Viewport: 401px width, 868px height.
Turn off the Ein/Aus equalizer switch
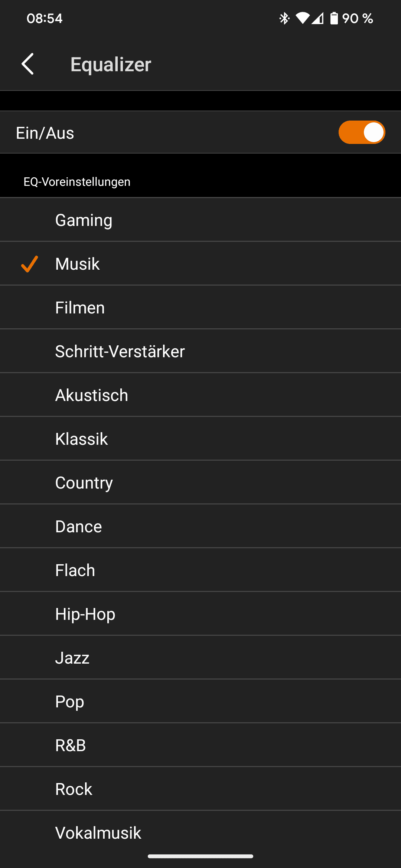[x=362, y=132]
